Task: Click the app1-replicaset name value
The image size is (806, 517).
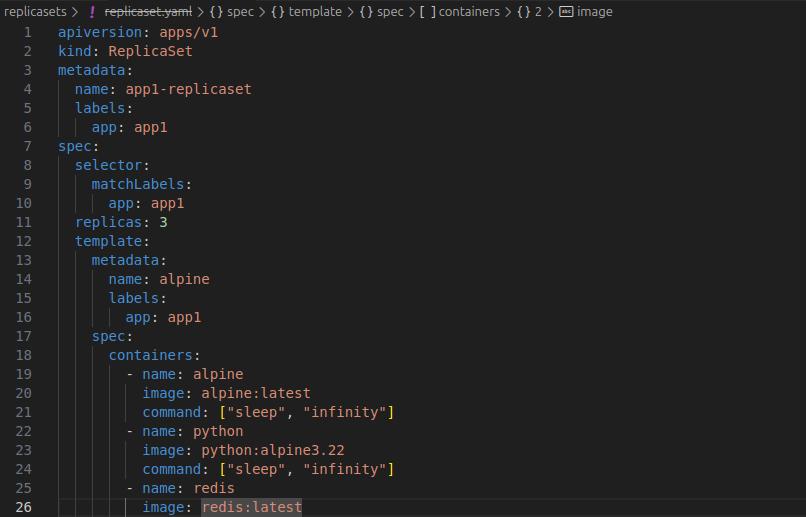Action: tap(188, 89)
